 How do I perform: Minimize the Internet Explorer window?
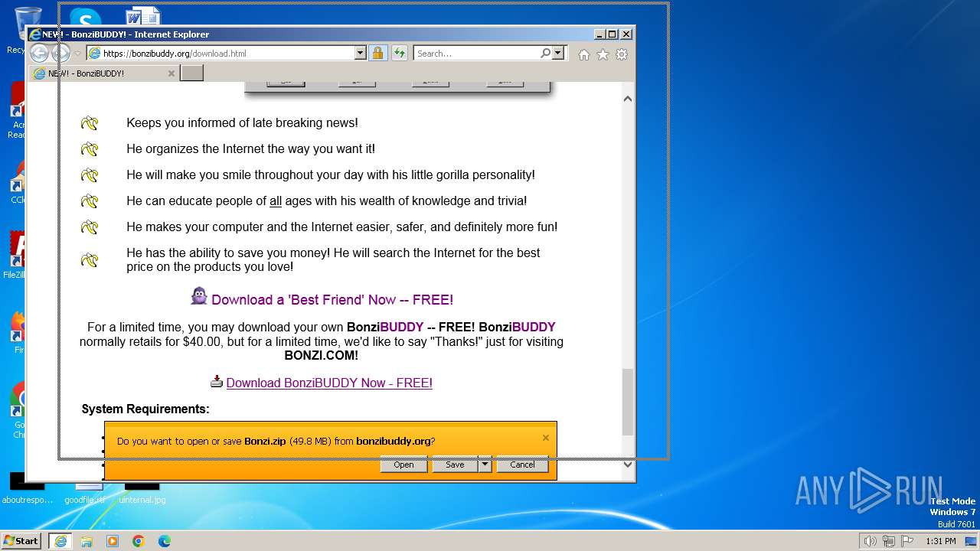[599, 34]
